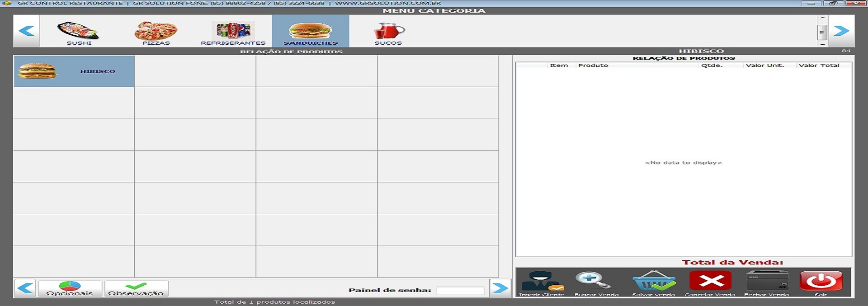Screen dimensions: 868x306
Task: Click the Inserir Cliente icon
Action: coord(542,282)
